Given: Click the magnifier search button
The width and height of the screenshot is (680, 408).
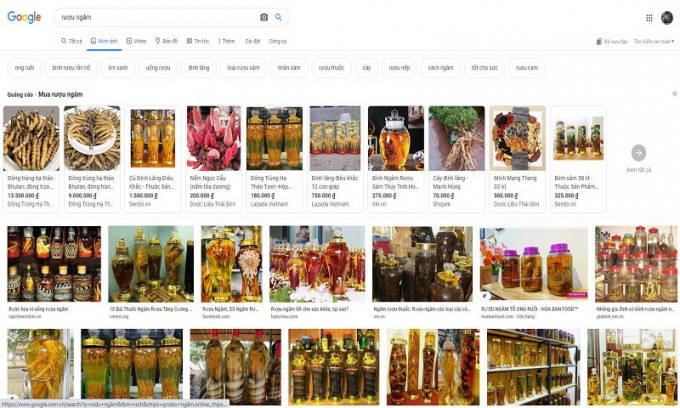Looking at the screenshot, I should (279, 17).
